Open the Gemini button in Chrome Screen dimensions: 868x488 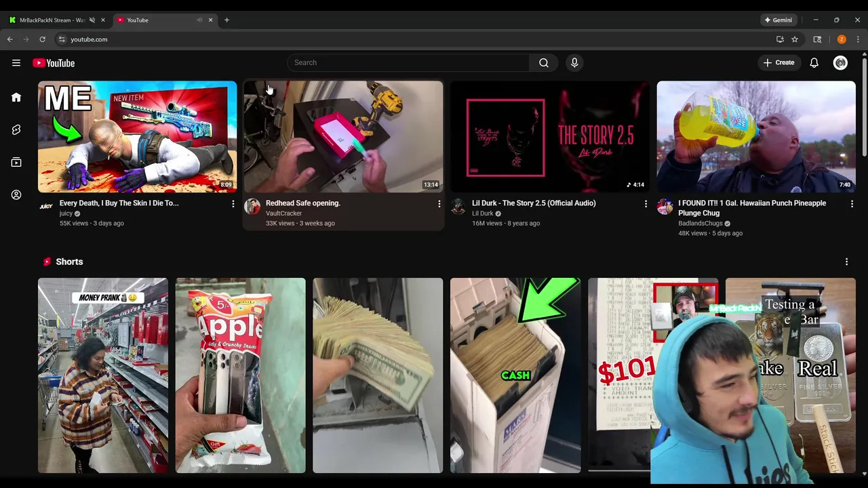778,20
